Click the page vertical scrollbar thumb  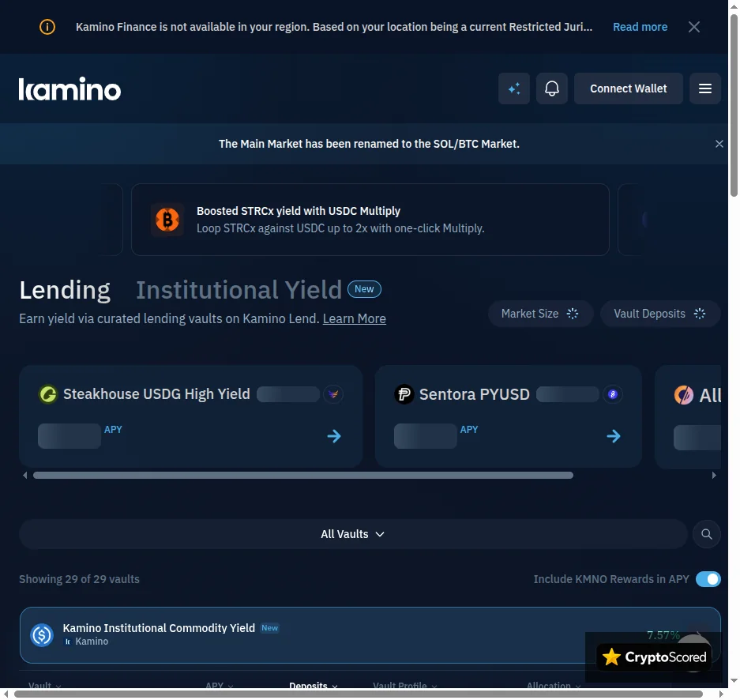click(734, 105)
